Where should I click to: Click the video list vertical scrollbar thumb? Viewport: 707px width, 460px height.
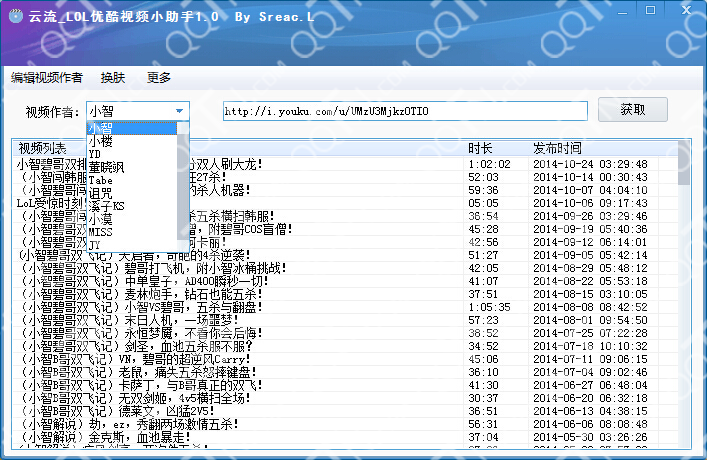point(684,162)
